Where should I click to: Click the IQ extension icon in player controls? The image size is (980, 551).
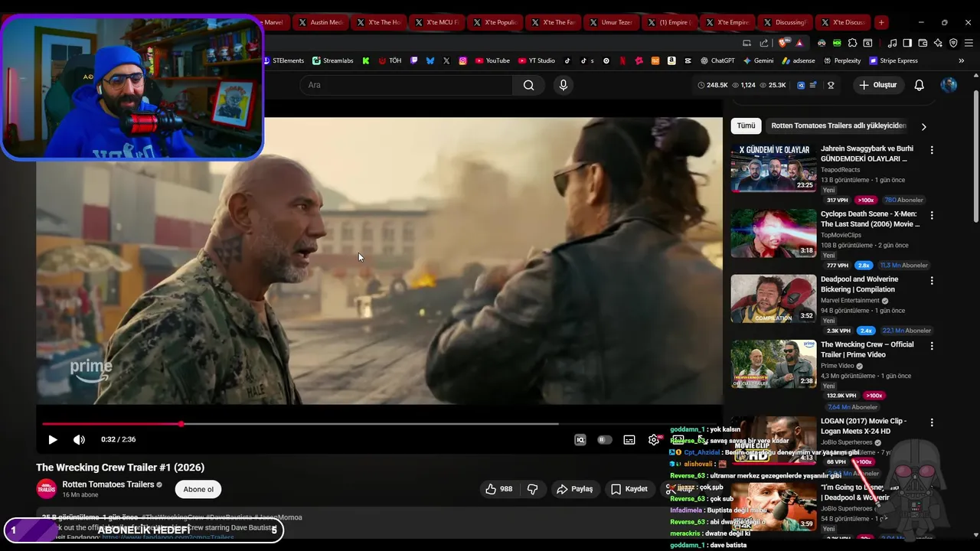580,440
